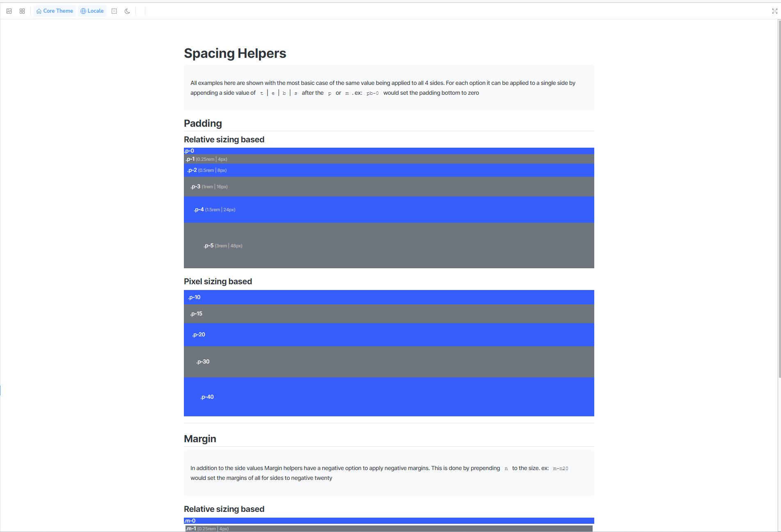Select the m-n20 code snippet
Screen dimensions: 781x532
tap(560, 468)
